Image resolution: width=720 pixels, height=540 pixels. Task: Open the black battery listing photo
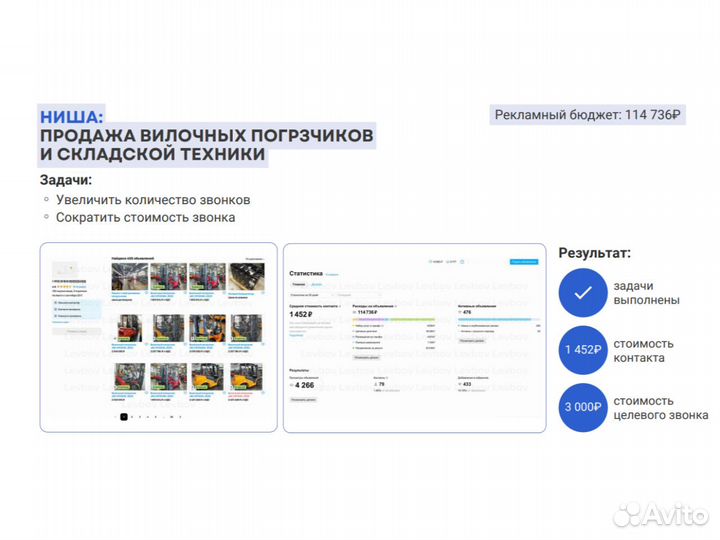coord(247,276)
